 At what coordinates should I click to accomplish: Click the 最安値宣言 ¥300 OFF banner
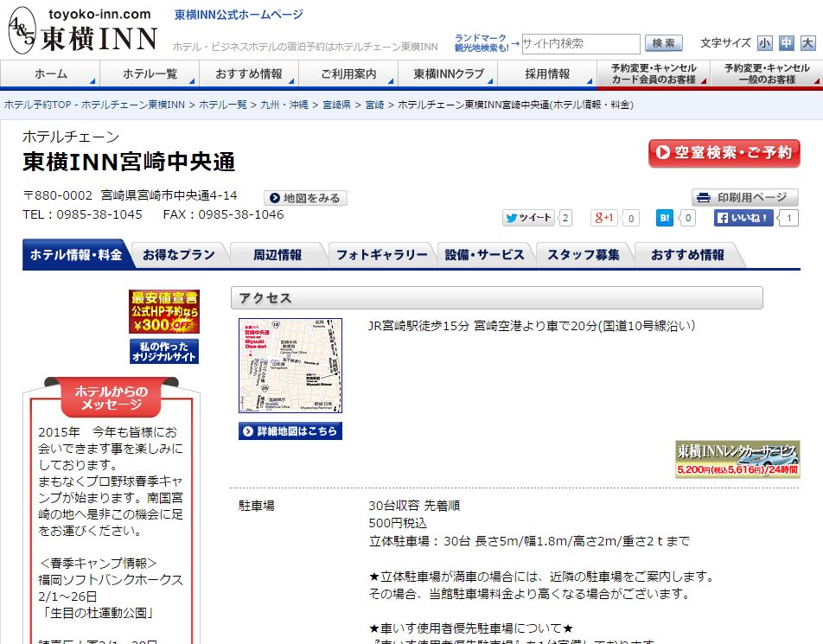[x=164, y=311]
